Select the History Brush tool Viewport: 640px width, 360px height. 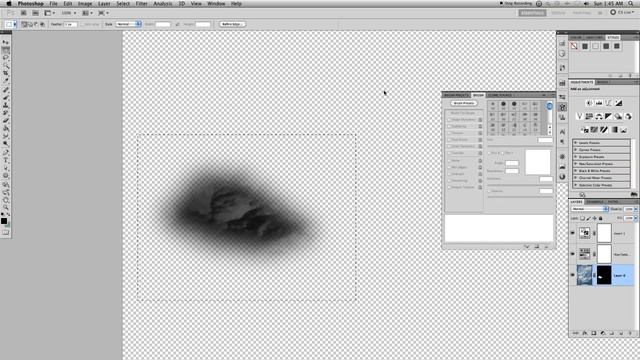(6, 113)
